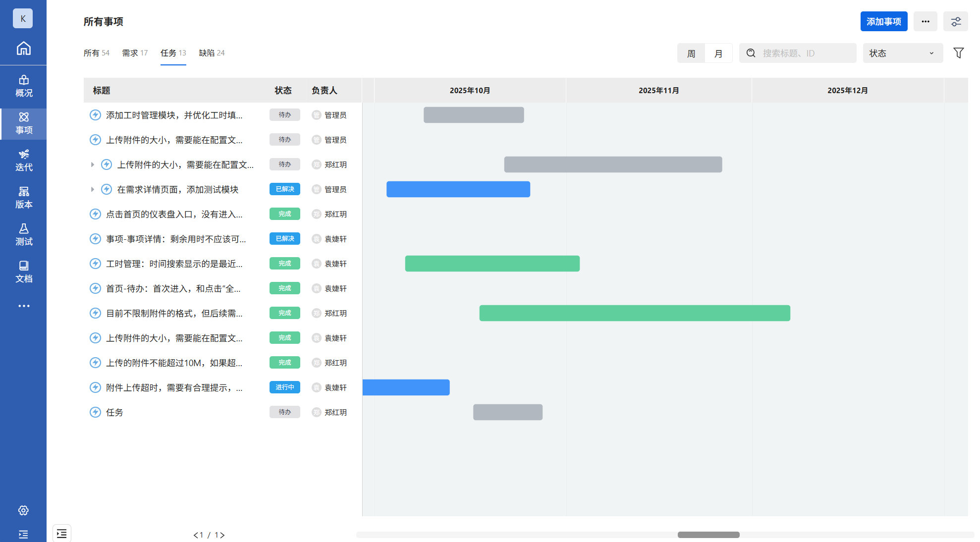The image size is (980, 542).
Task: Click the horizontal timeline scrollbar thumb
Action: pyautogui.click(x=708, y=535)
